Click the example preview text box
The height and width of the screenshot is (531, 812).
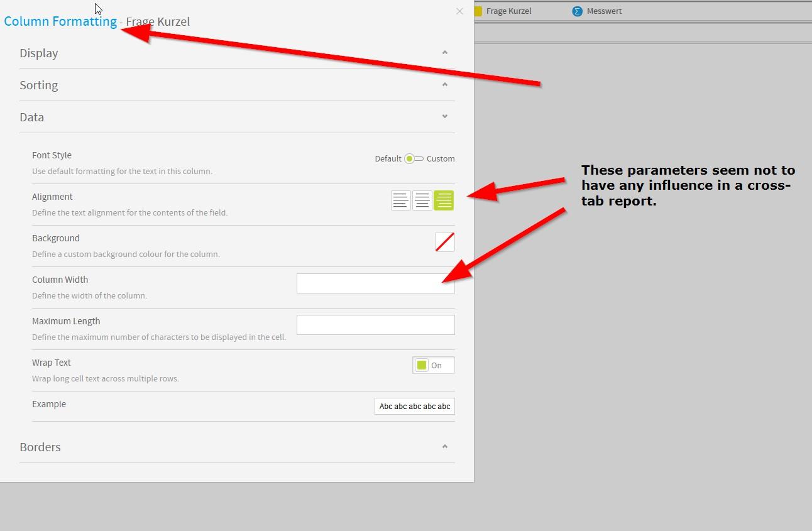point(415,407)
